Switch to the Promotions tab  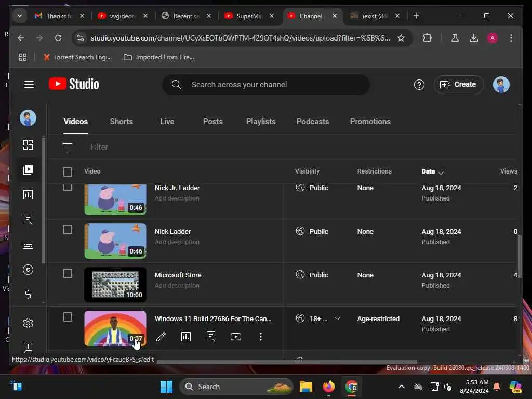pyautogui.click(x=370, y=122)
